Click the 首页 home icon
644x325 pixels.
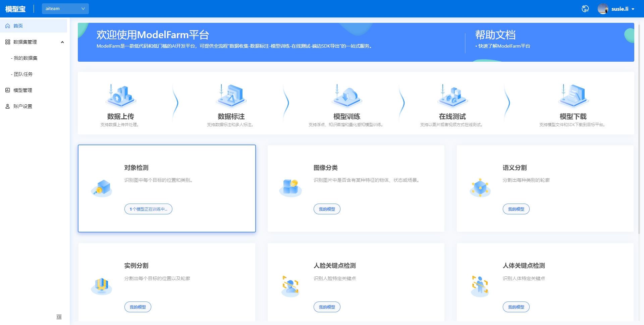coord(7,26)
